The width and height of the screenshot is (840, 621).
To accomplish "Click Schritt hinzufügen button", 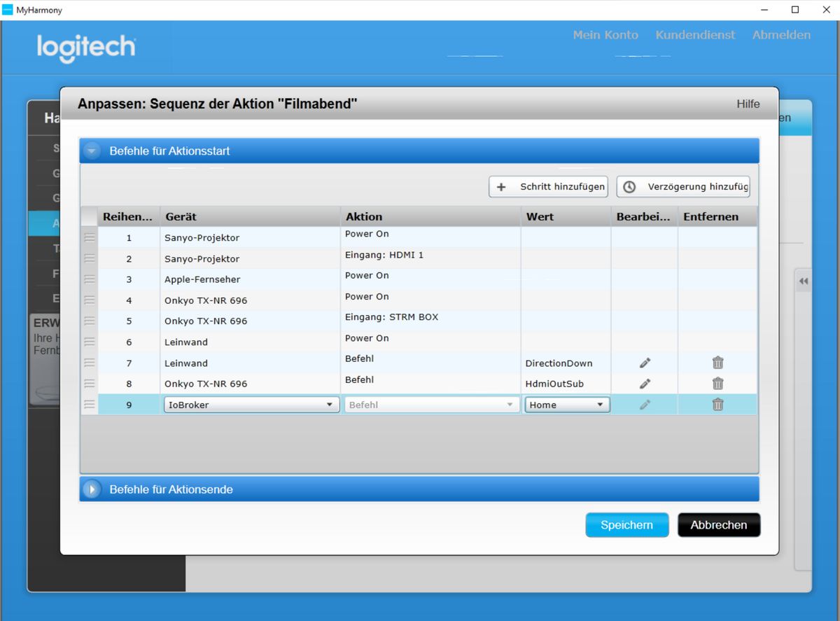I will point(548,187).
